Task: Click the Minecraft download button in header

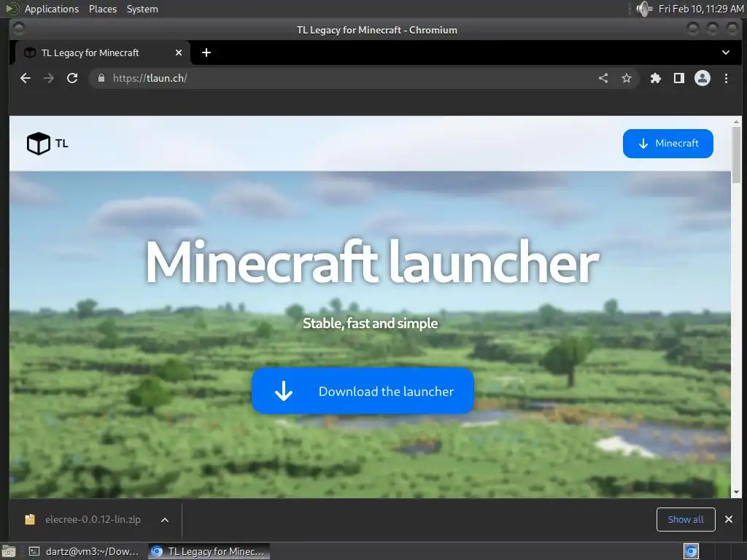Action: [x=668, y=144]
